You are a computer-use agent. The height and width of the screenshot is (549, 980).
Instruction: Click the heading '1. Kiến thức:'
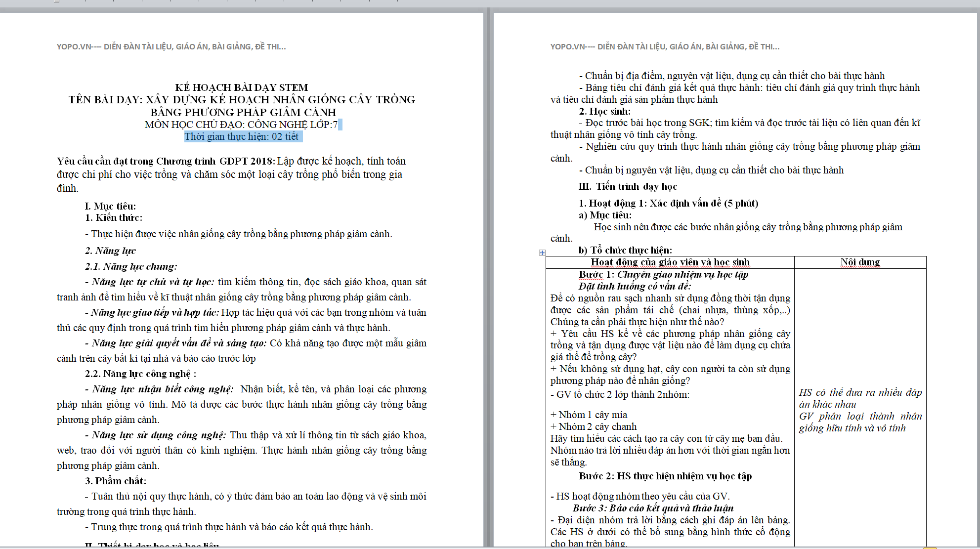click(114, 217)
